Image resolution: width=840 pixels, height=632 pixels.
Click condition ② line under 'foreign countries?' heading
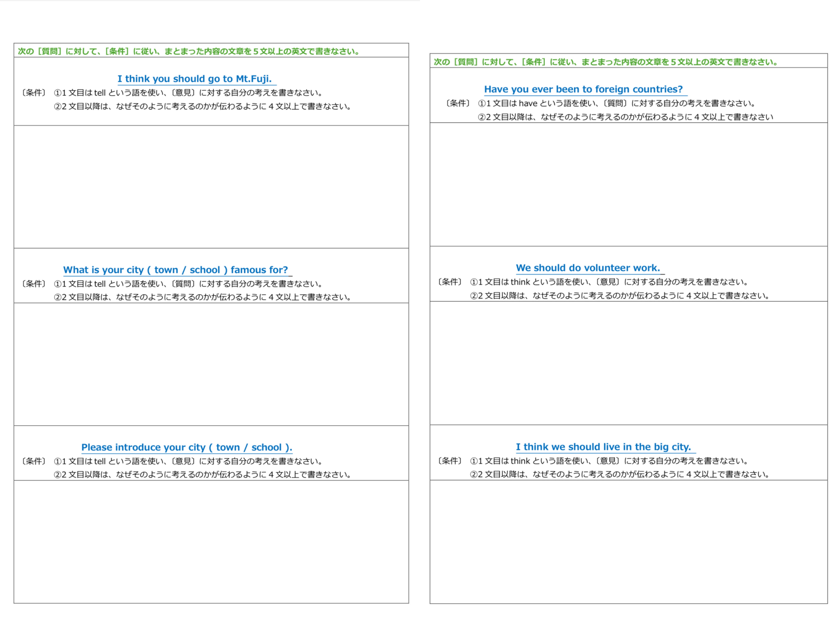(x=626, y=117)
